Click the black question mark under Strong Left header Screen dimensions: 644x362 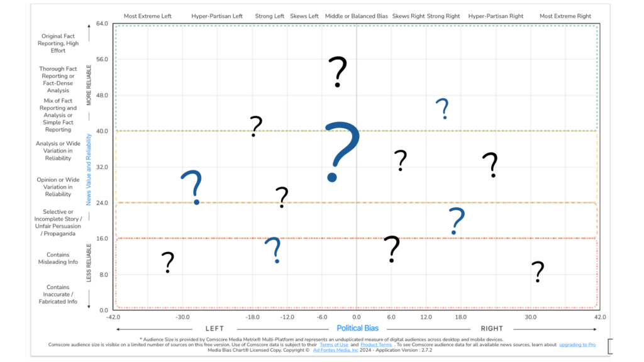(255, 126)
